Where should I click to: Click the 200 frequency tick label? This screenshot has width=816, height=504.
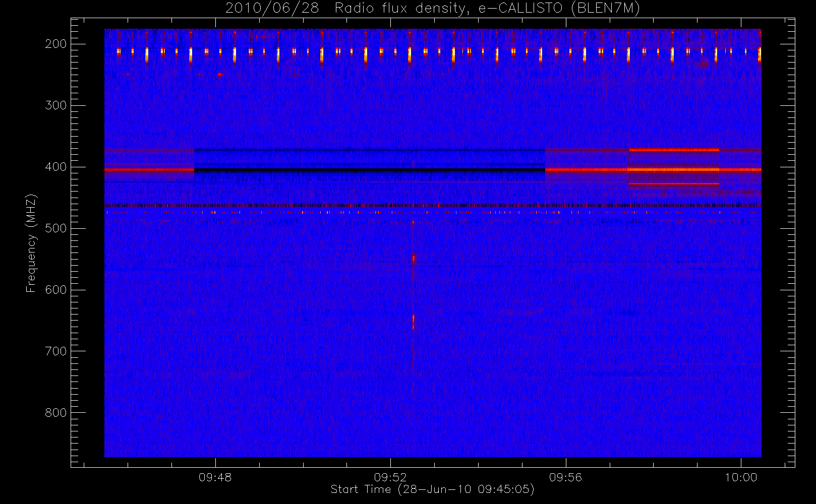point(56,44)
